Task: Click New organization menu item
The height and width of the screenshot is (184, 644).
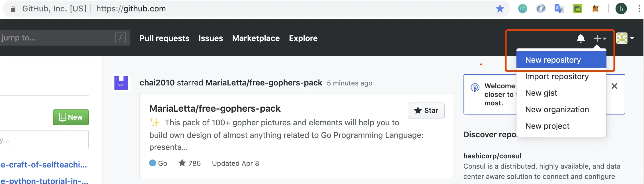Action: point(557,110)
